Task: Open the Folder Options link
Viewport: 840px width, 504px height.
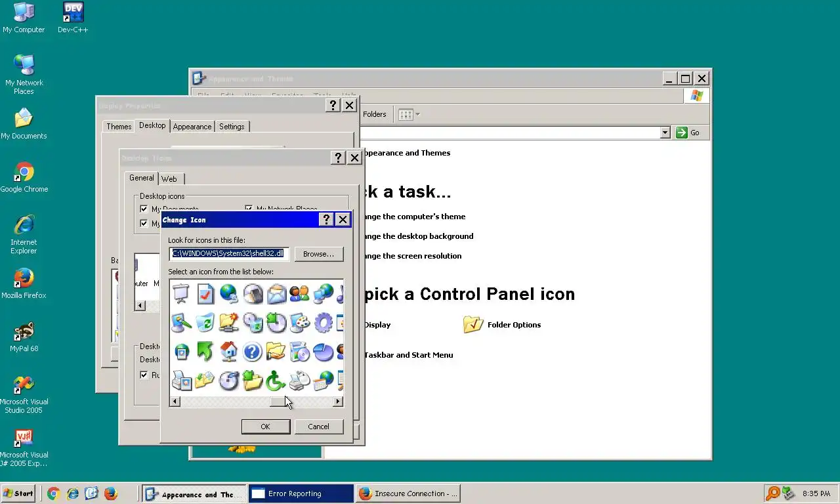Action: click(x=514, y=325)
